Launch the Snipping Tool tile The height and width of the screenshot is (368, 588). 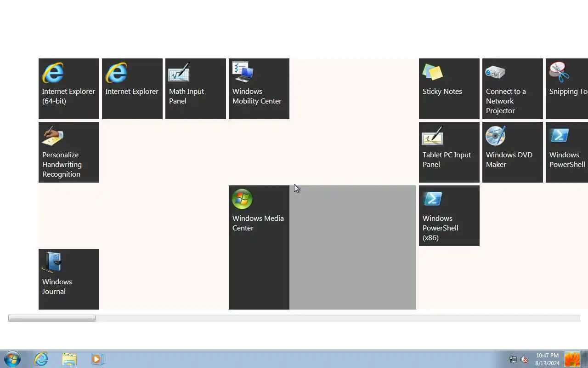(x=567, y=89)
